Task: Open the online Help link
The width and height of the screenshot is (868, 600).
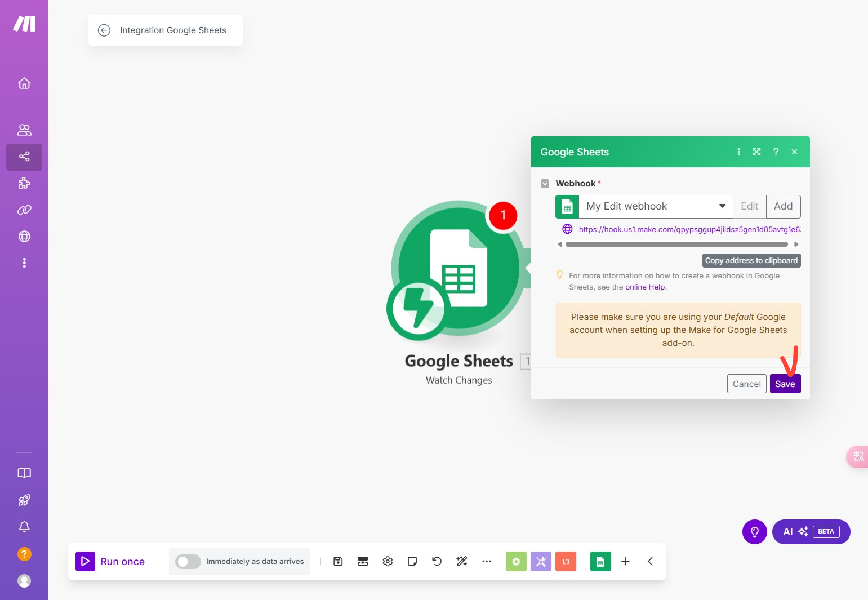Action: pyautogui.click(x=645, y=287)
